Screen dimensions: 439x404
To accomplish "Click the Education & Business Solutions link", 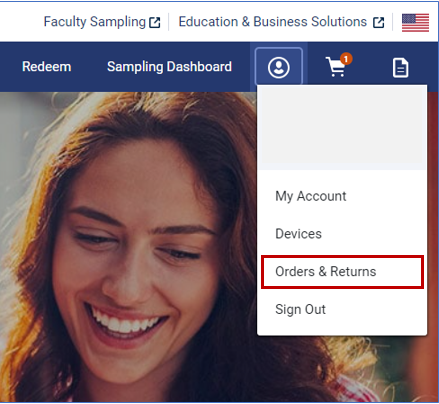I will coord(281,22).
